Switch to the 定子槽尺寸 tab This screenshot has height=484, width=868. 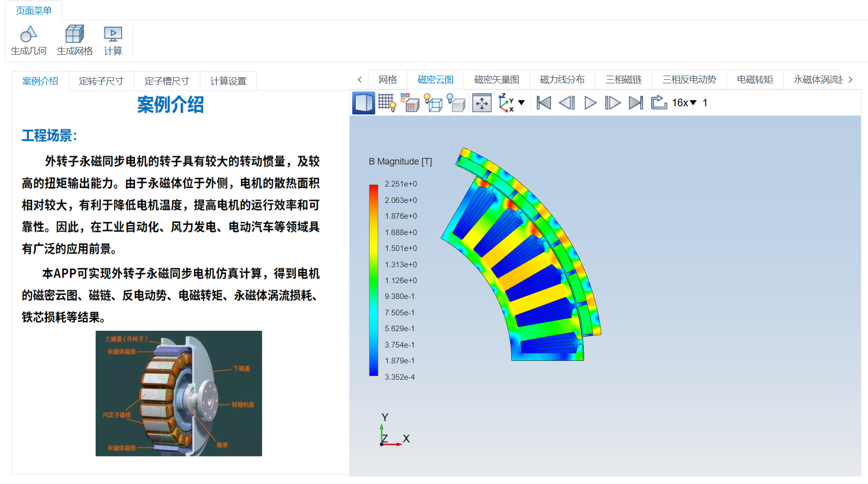(x=167, y=81)
